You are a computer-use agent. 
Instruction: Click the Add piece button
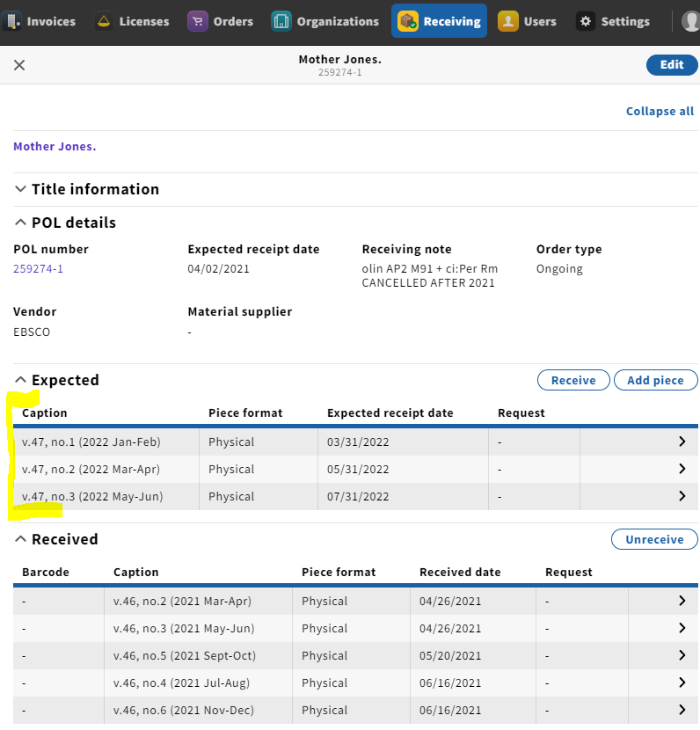pos(655,380)
